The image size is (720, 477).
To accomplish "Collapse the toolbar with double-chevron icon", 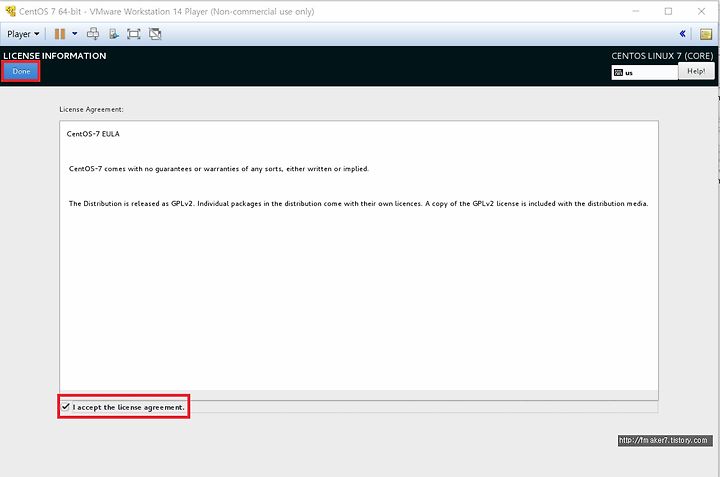I will [x=682, y=34].
